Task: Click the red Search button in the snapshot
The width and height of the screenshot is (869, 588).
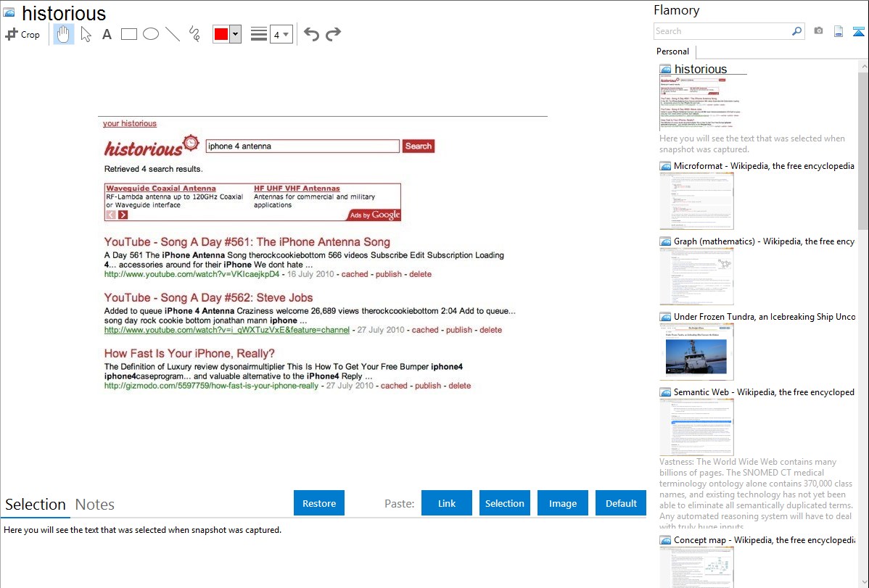Action: pyautogui.click(x=419, y=146)
